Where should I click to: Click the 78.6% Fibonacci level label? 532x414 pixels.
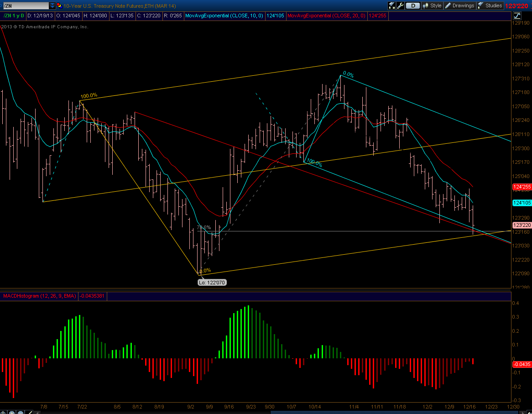pos(203,227)
